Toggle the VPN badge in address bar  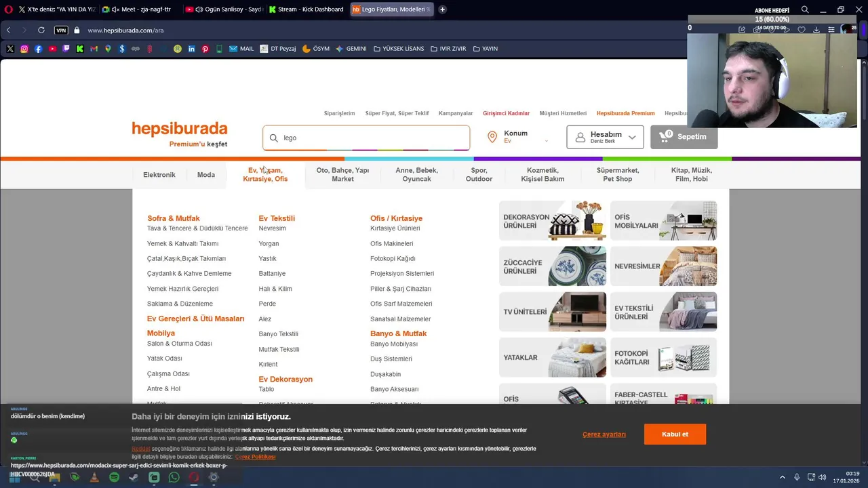point(61,30)
